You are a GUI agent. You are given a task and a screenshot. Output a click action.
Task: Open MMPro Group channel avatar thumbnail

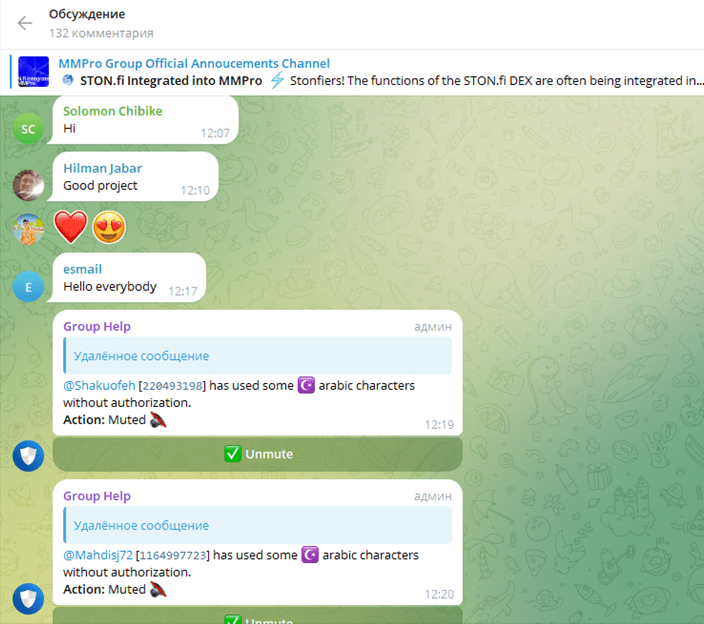[33, 71]
